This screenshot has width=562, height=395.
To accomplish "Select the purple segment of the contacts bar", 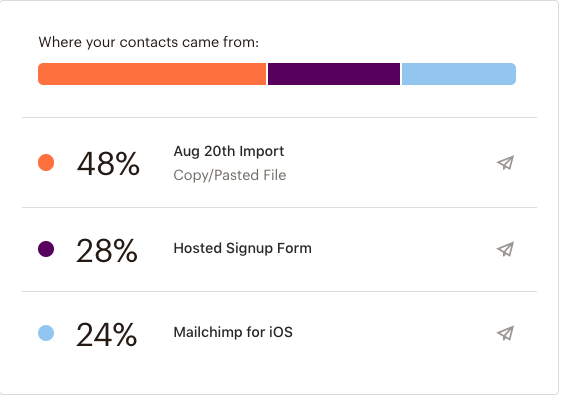I will pos(334,74).
